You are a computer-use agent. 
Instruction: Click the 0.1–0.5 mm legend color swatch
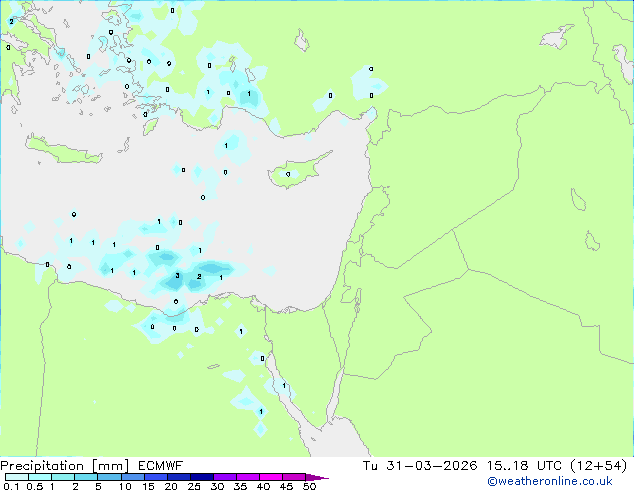coord(17,477)
